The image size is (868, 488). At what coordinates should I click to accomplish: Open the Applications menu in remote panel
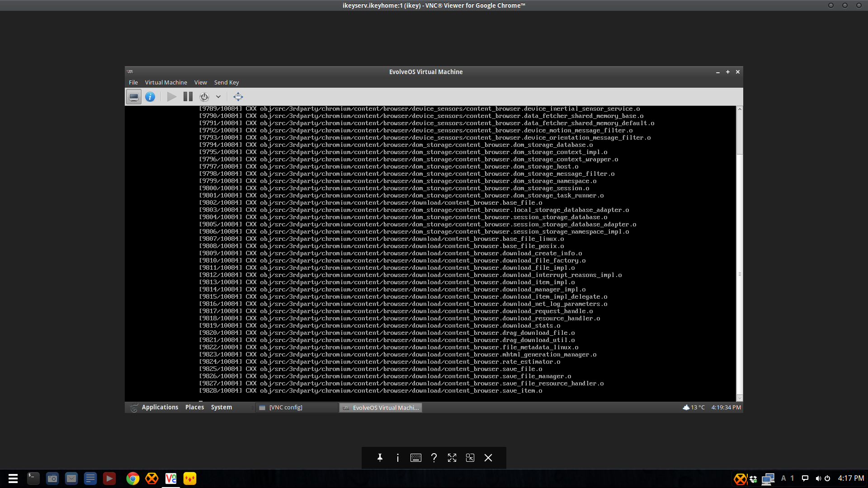point(160,407)
